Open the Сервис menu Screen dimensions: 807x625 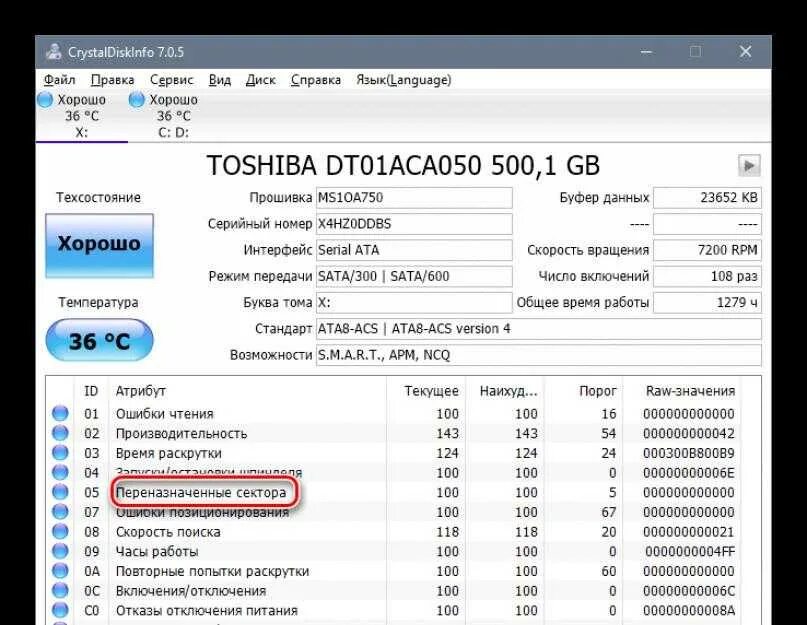[171, 80]
